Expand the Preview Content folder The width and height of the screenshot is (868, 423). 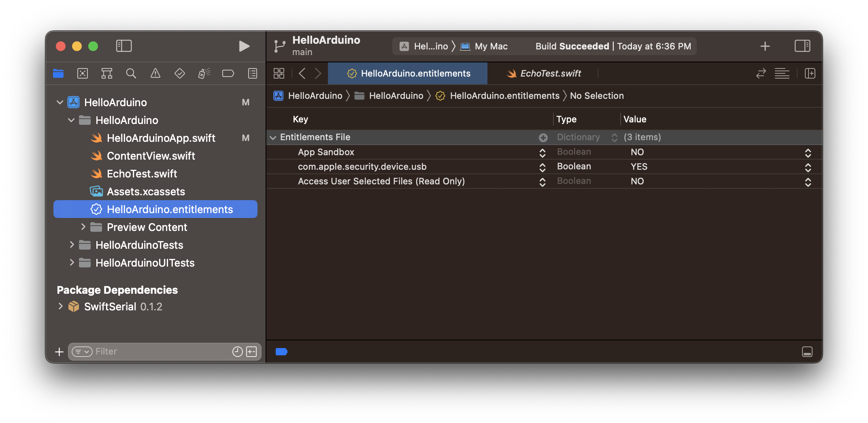[83, 227]
